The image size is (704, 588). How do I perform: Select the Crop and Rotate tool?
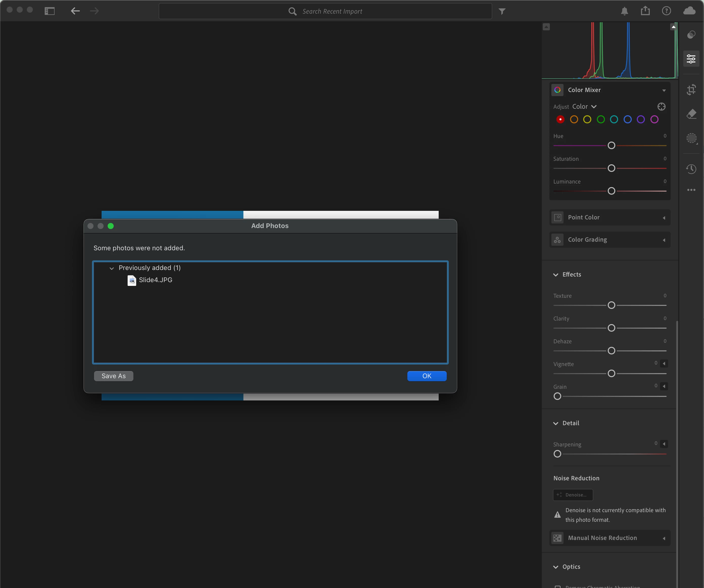[x=691, y=89]
